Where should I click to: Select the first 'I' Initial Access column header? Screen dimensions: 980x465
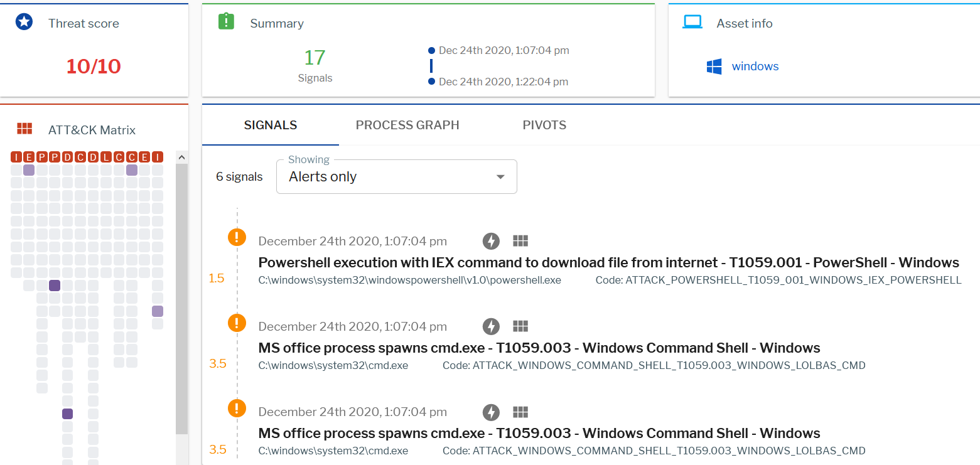[16, 157]
